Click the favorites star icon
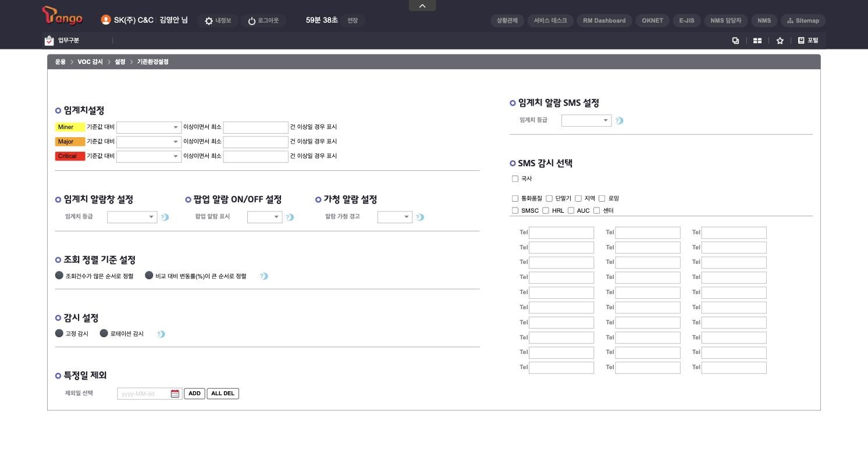The image size is (868, 472). point(780,40)
